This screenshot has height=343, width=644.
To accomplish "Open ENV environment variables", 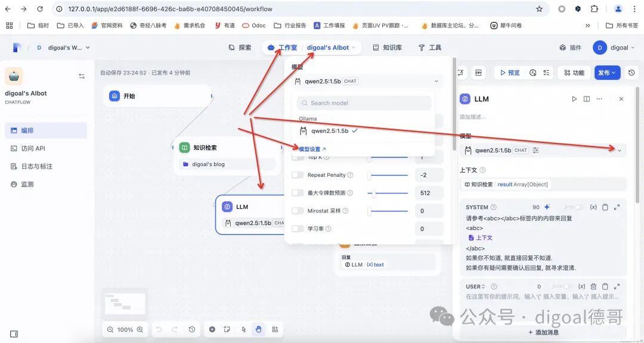I will pyautogui.click(x=478, y=73).
